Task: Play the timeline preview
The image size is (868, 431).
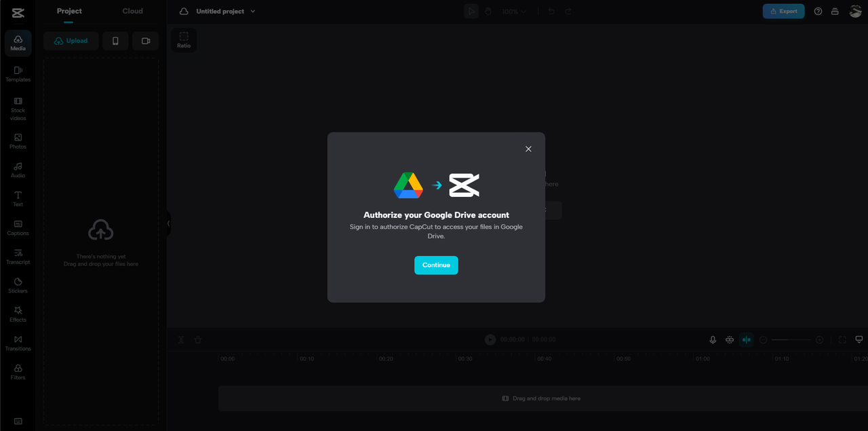Action: (490, 339)
